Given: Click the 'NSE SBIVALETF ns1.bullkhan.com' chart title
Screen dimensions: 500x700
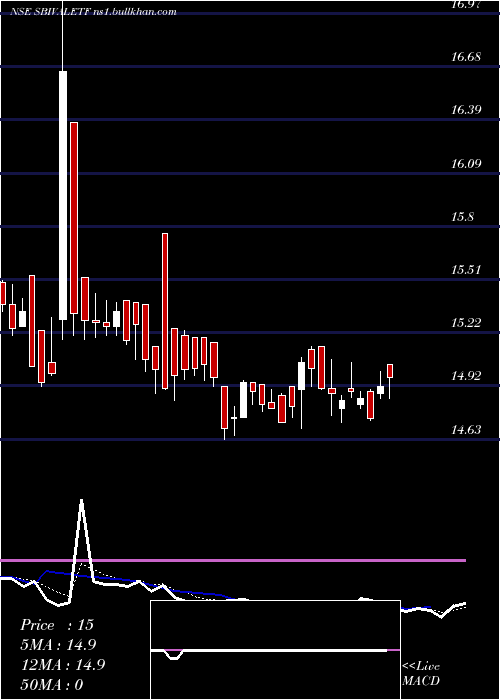Looking at the screenshot, I should pos(93,12).
